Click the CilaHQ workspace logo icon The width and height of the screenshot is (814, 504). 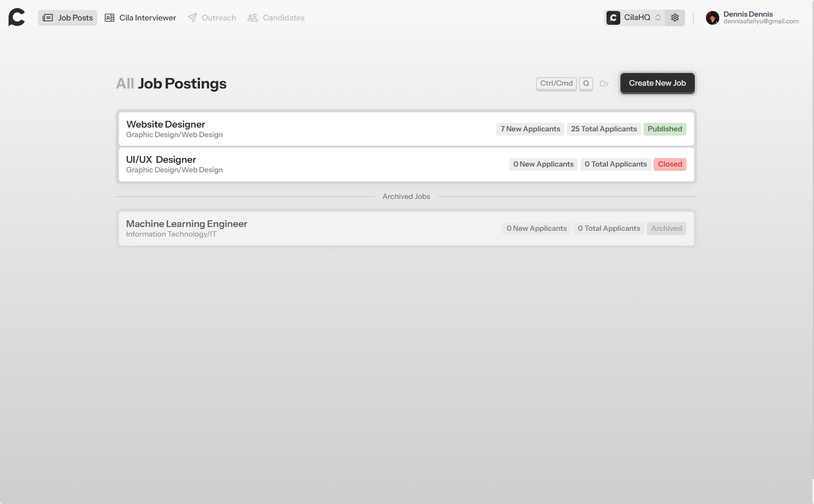point(613,18)
